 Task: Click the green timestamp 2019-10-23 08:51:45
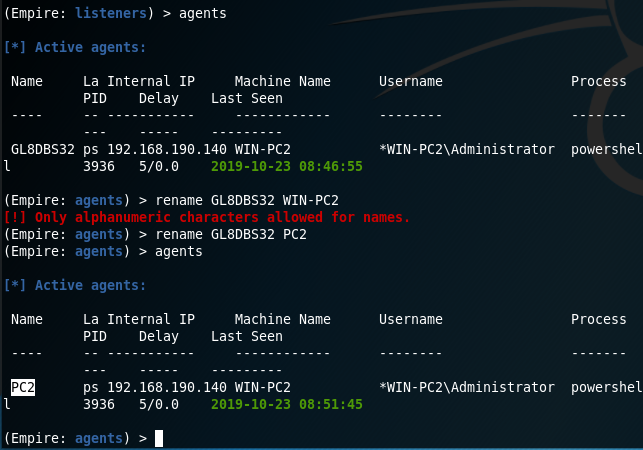click(287, 404)
